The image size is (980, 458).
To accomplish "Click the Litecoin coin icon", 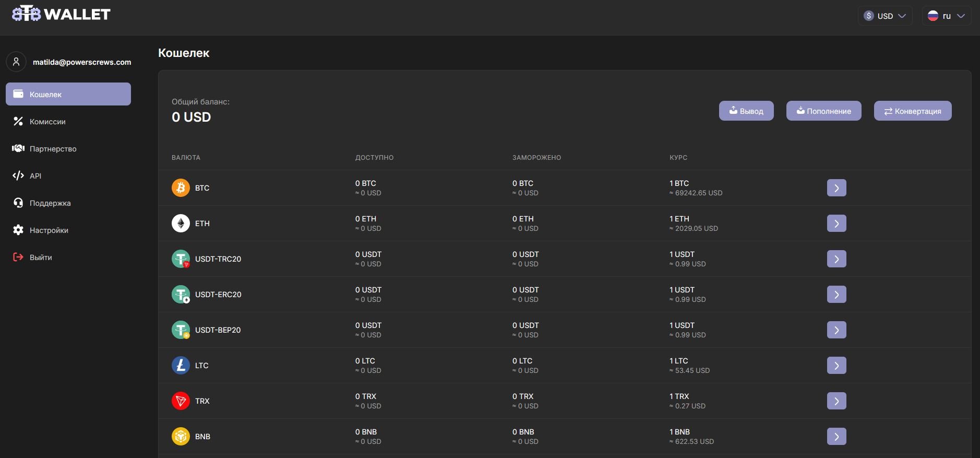I will pyautogui.click(x=181, y=366).
